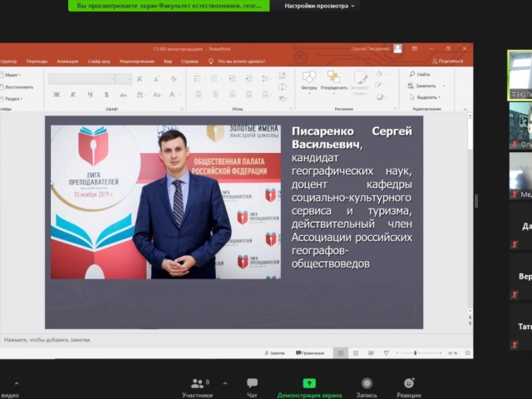Screen dimensions: 532x399
Task: Click the Найти find button
Action: coord(420,74)
